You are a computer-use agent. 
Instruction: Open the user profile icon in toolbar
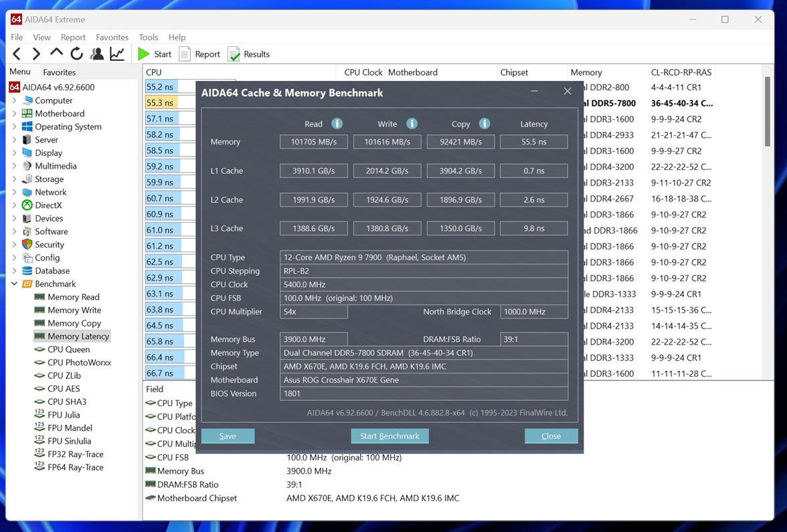97,54
